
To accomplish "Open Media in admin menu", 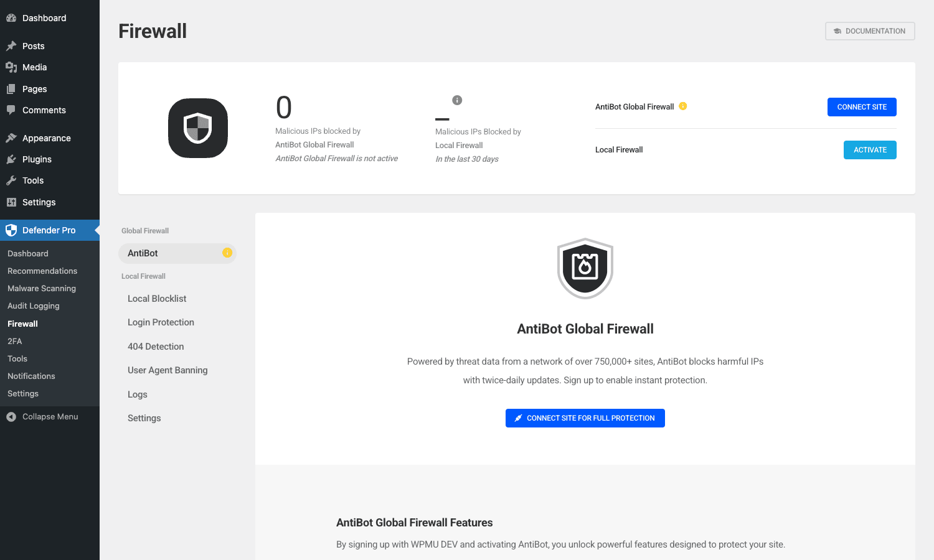I will tap(50, 67).
